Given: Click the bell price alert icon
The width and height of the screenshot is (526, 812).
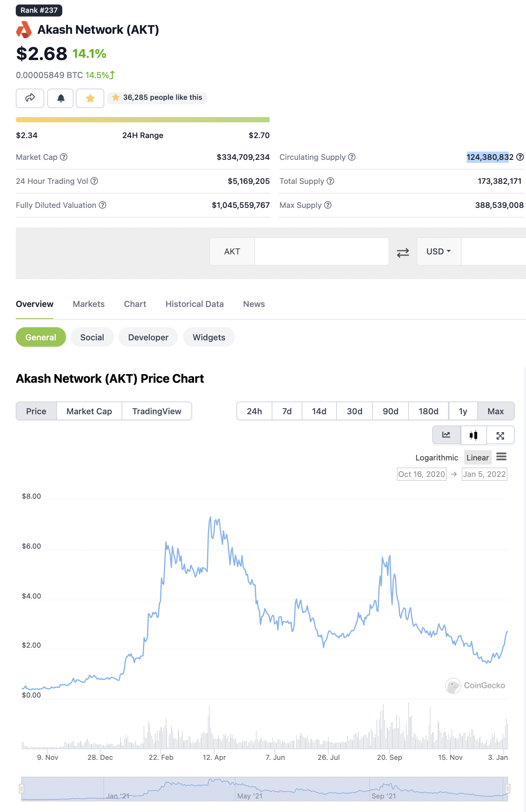Looking at the screenshot, I should click(60, 98).
